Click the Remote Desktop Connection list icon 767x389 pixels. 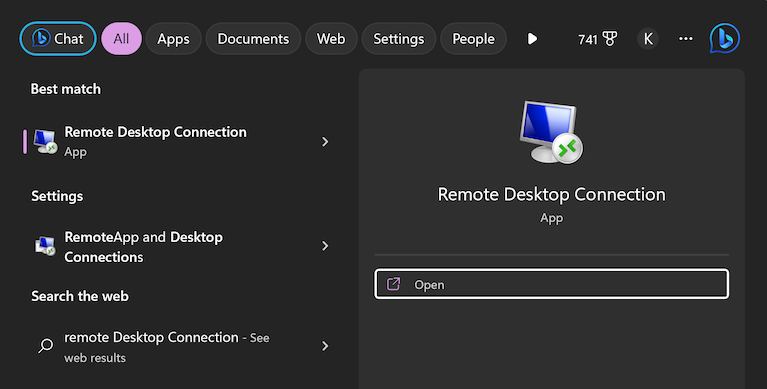click(45, 141)
